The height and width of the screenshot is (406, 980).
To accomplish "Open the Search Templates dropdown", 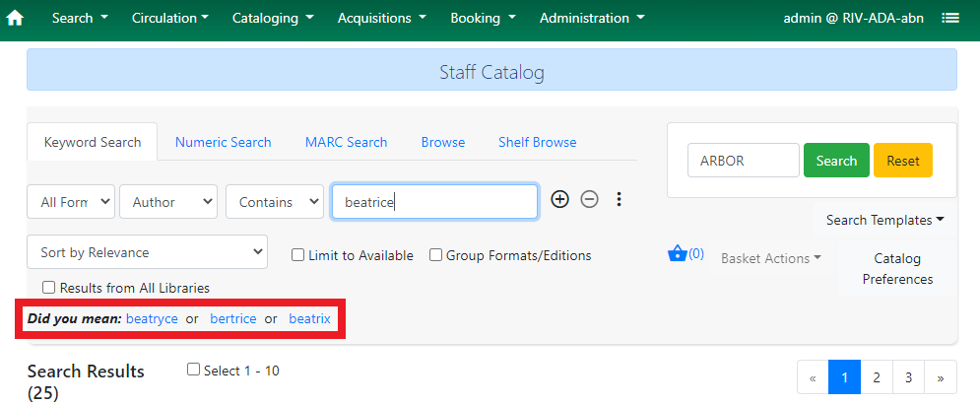I will (885, 220).
